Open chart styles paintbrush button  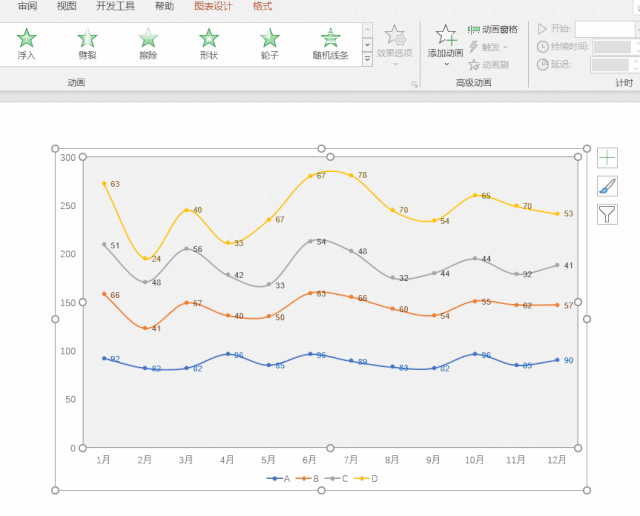[x=607, y=186]
